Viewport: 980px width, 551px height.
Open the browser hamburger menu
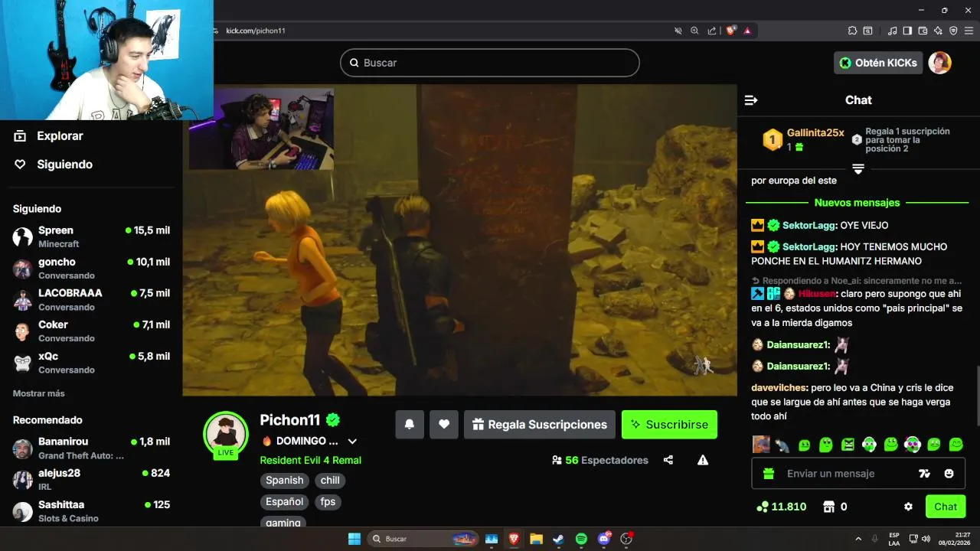969,31
